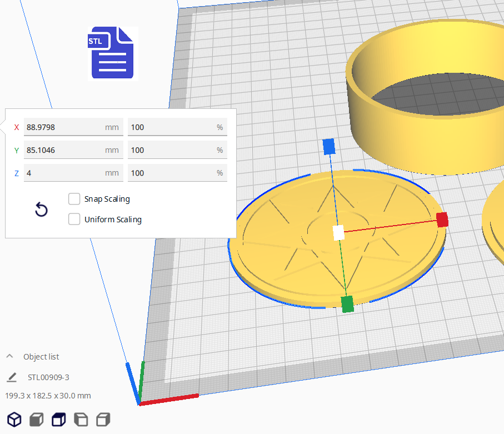
Task: Expand the Object list panel
Action: pyautogui.click(x=9, y=357)
